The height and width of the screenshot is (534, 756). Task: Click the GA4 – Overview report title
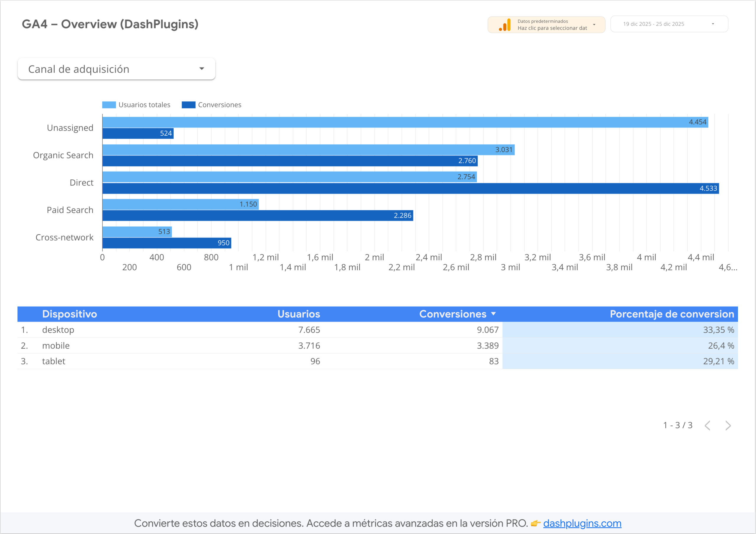[110, 24]
